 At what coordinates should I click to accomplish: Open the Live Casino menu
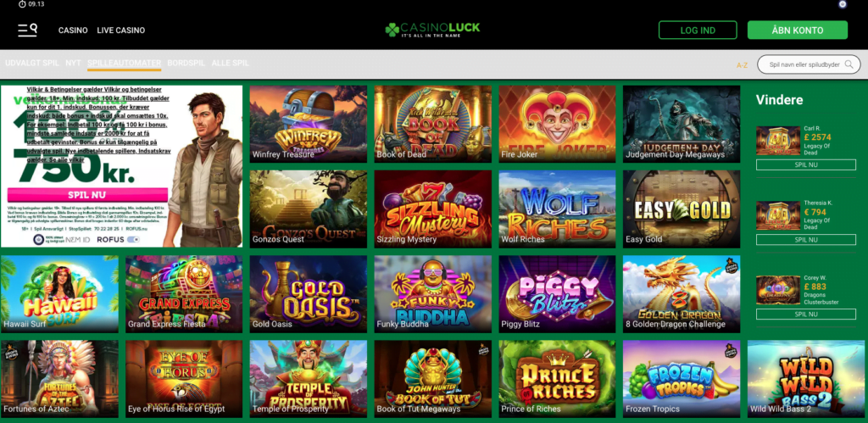(x=120, y=31)
